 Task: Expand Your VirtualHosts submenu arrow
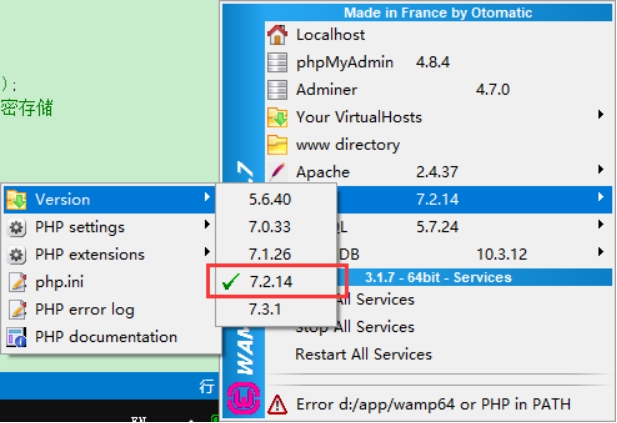point(601,116)
